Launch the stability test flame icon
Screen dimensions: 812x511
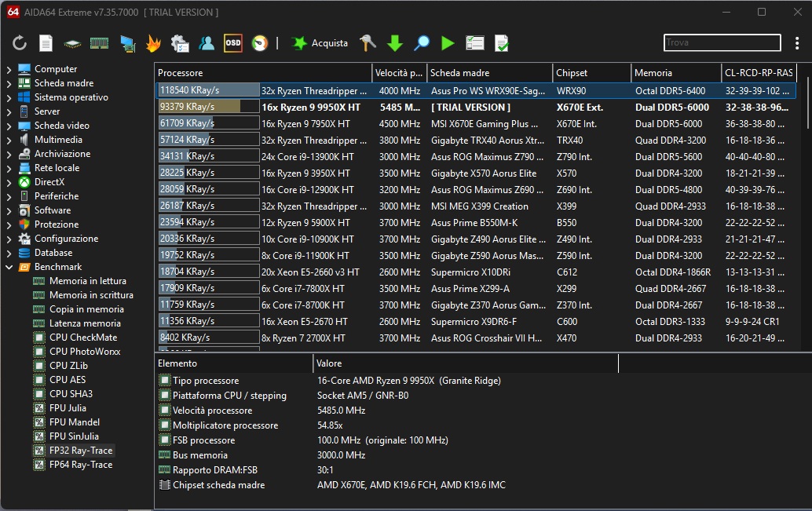pos(153,43)
